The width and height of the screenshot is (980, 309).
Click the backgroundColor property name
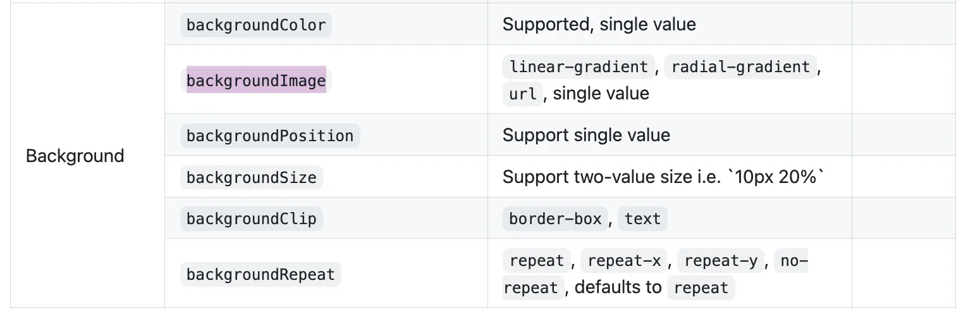tap(256, 25)
